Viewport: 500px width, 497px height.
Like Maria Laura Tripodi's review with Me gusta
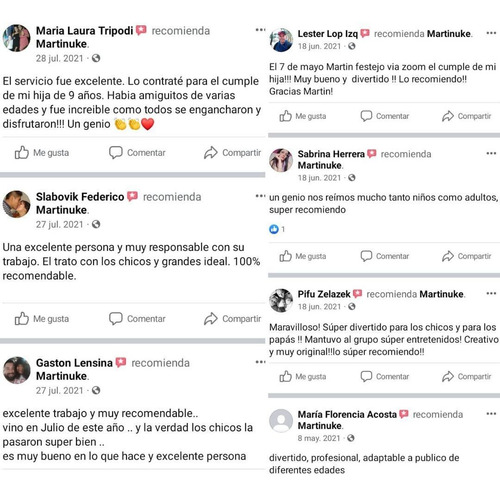click(x=42, y=153)
